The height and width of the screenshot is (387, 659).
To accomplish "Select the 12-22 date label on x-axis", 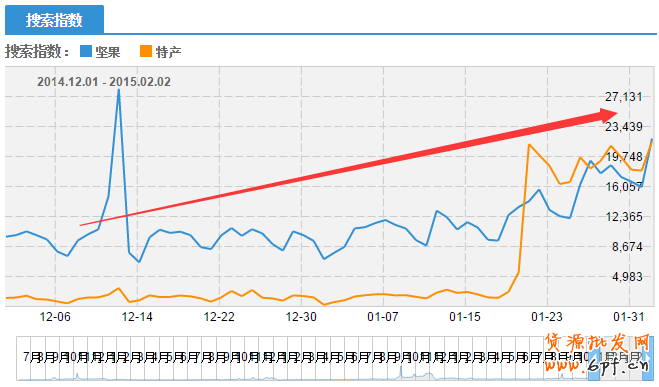I will pyautogui.click(x=219, y=317).
